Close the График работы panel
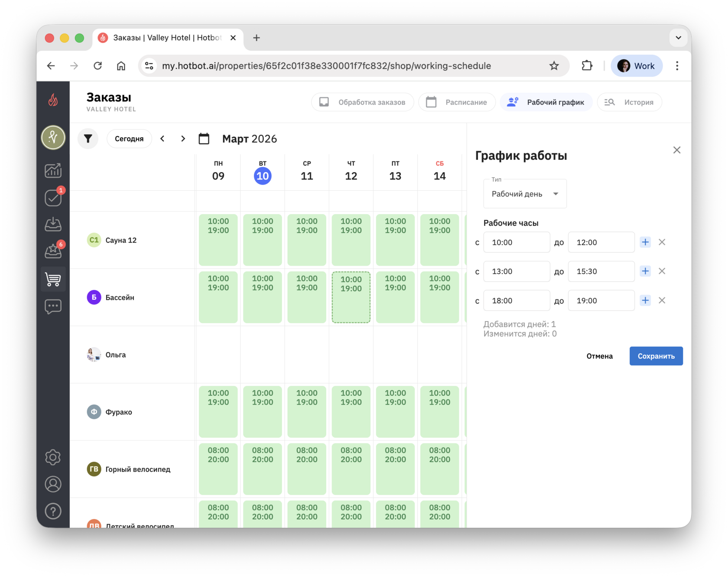The image size is (728, 576). point(677,150)
